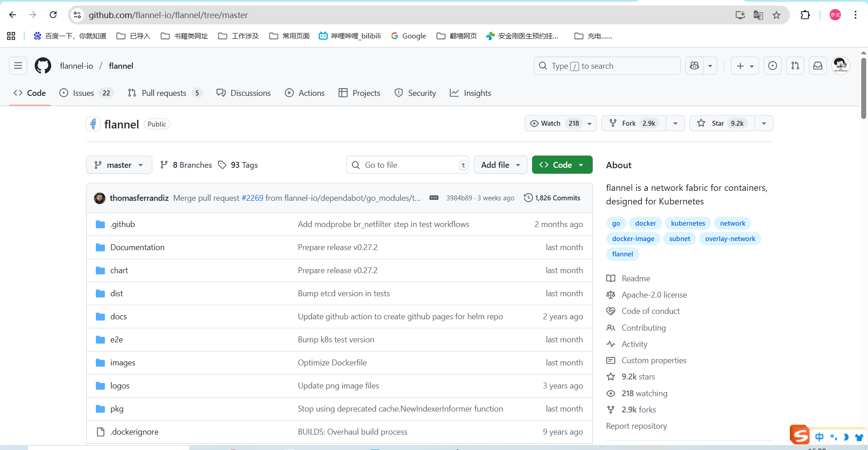
Task: Go back with the browser back arrow
Action: (13, 15)
